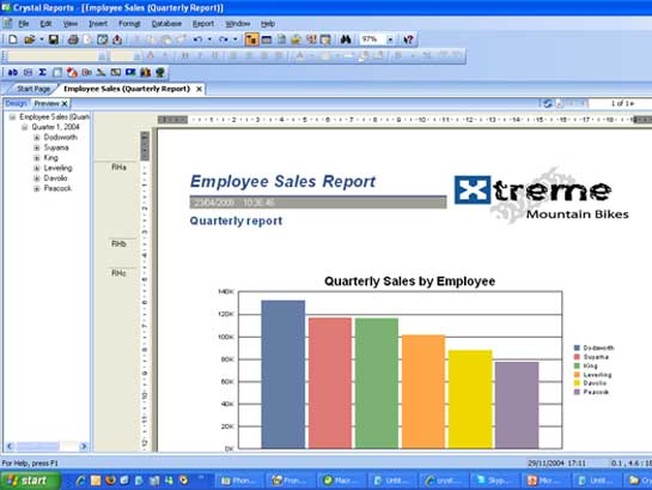The height and width of the screenshot is (490, 652).
Task: Insert a cross-tab from the Insert toolbar
Action: tap(57, 72)
